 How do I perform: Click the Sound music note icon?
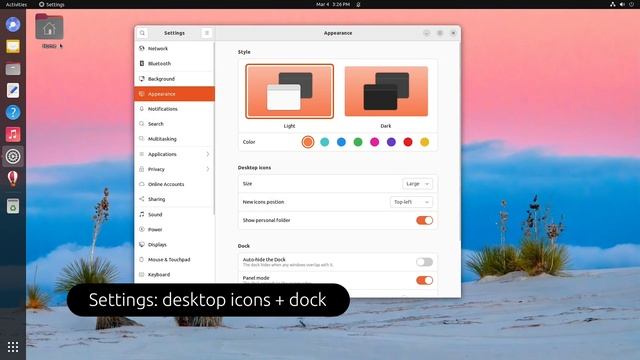point(142,214)
